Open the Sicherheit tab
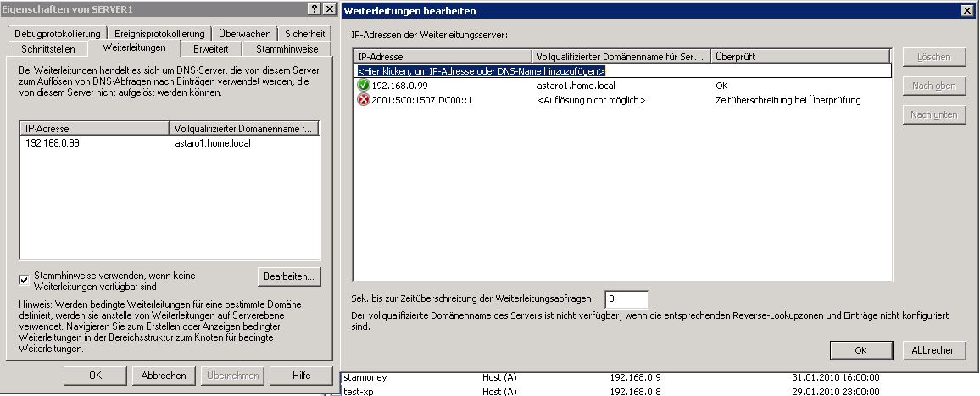980x396 pixels. coord(304,34)
